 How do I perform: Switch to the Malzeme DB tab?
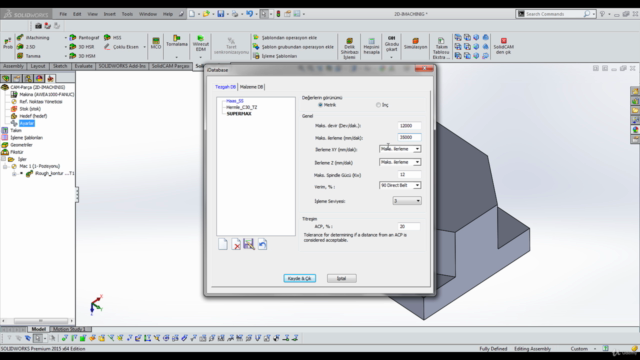(251, 87)
